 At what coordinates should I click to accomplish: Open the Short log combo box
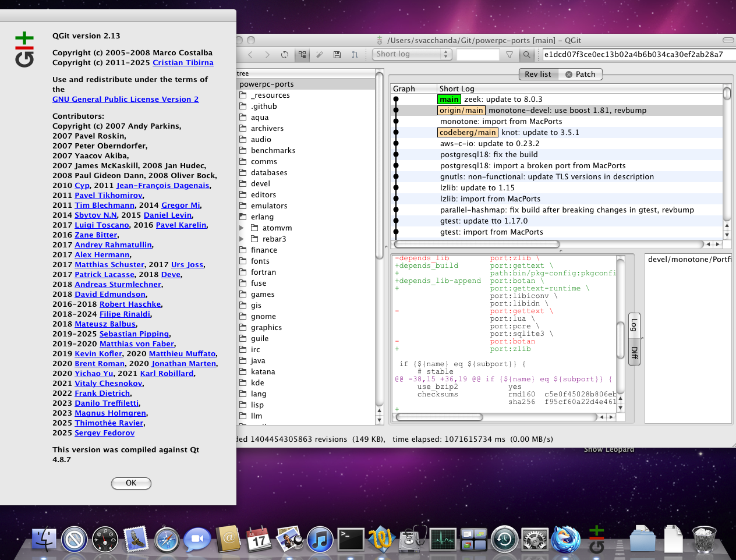point(412,54)
